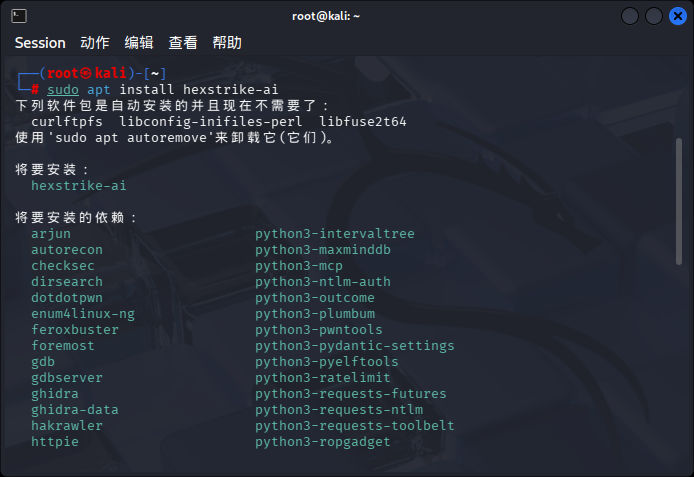The image size is (694, 477).
Task: Click python3-ntlm-auth in the list
Action: click(323, 282)
